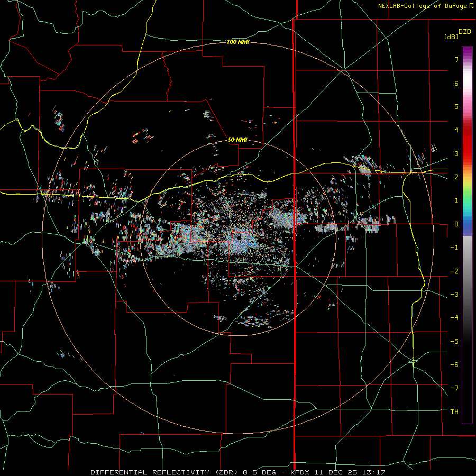This screenshot has width=476, height=476.
Task: Click the '-1' value on the color scale
Action: coord(454,248)
